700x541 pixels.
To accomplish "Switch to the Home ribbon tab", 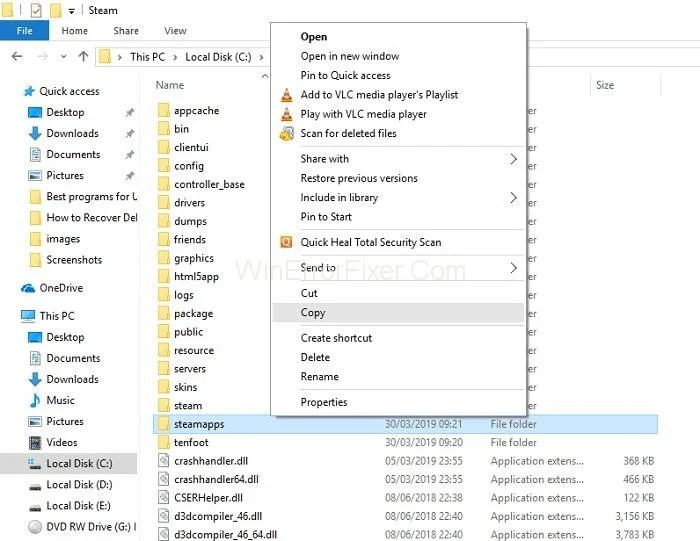I will tap(75, 31).
